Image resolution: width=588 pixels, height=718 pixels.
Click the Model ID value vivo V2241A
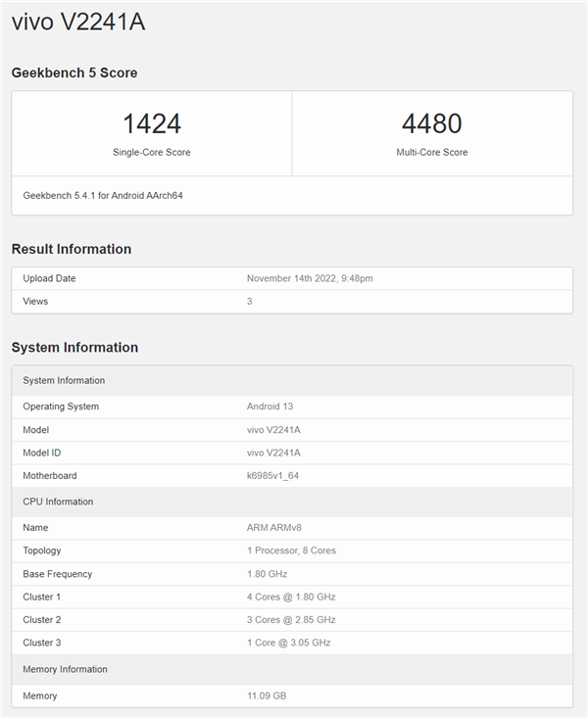pos(273,453)
